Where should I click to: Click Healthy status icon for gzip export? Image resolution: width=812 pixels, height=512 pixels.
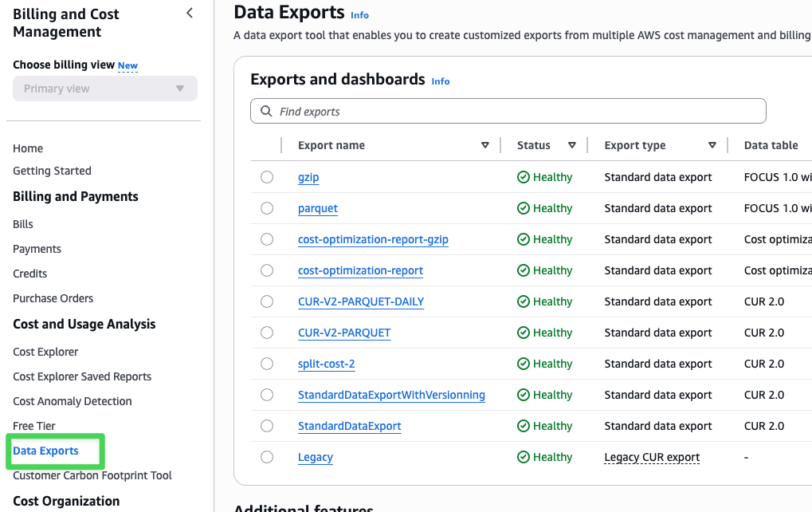523,177
